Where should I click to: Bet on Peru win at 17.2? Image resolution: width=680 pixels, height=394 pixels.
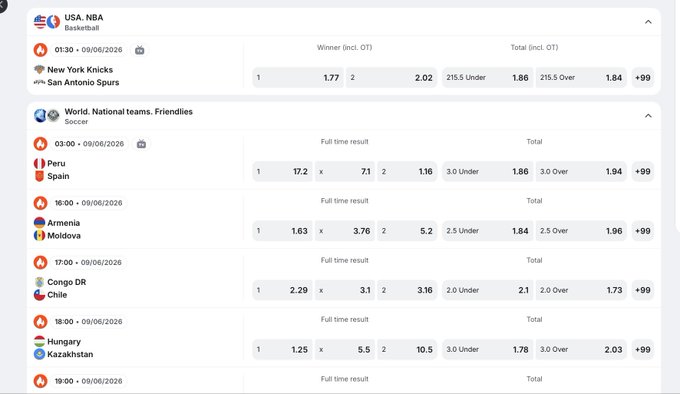click(x=282, y=172)
